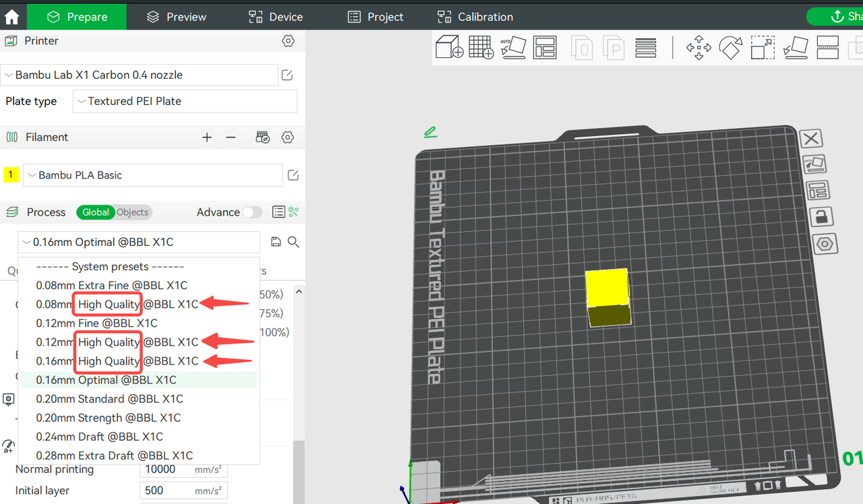This screenshot has width=863, height=504.
Task: Auto orient objects from the top toolbar
Action: point(514,48)
